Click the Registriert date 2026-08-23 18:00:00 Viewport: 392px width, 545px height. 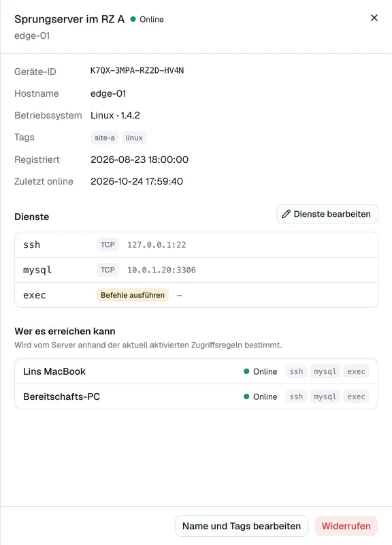tap(140, 159)
